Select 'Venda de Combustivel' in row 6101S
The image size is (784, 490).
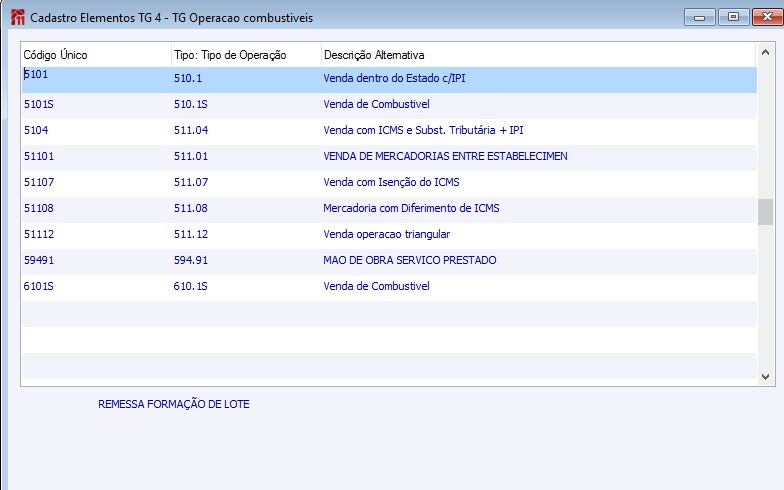[x=376, y=286]
